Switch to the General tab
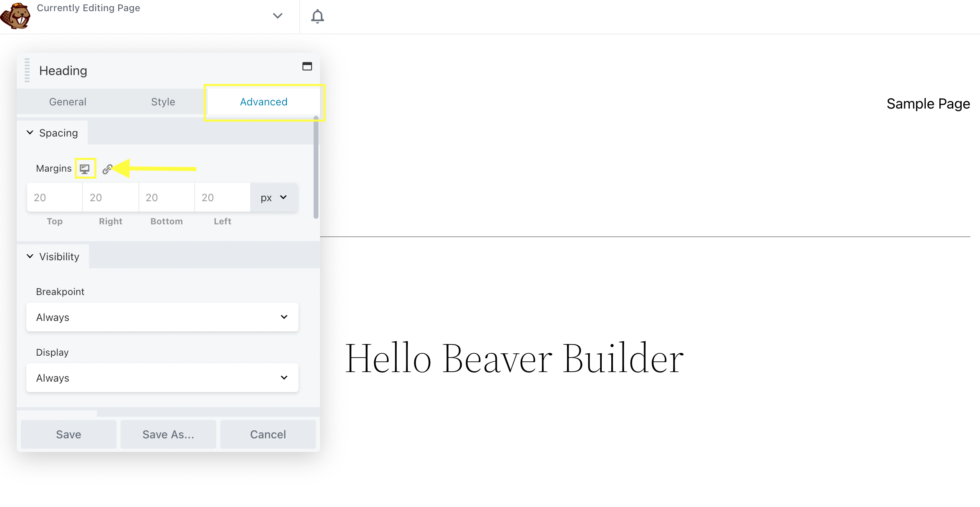The image size is (980, 507). point(67,102)
